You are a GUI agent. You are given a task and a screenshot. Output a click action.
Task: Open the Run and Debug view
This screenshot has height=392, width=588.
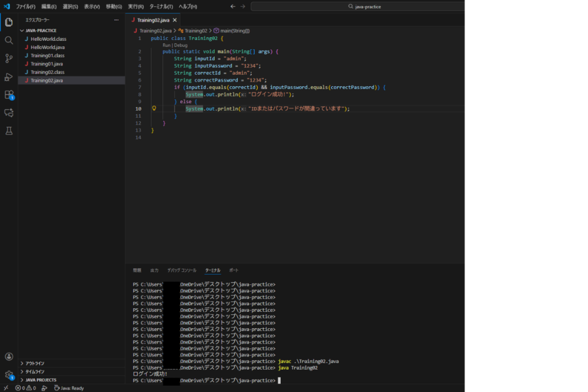[x=9, y=77]
